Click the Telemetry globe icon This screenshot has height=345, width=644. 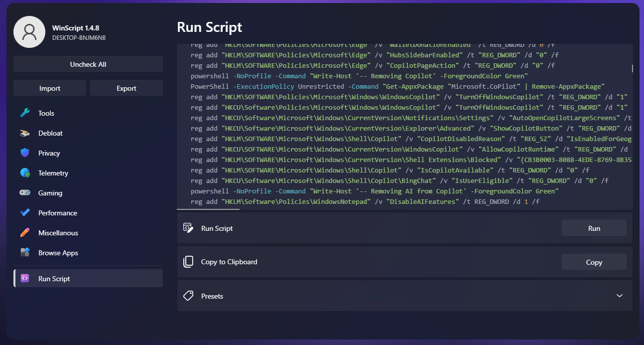pyautogui.click(x=26, y=173)
